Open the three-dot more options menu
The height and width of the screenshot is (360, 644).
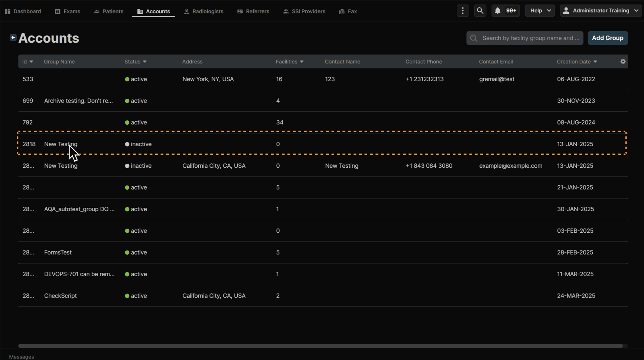(x=463, y=11)
